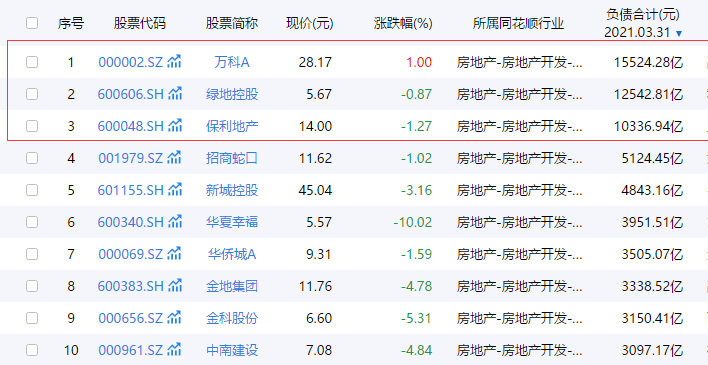Check the box for row 新城控股
708x365 pixels.
point(32,190)
